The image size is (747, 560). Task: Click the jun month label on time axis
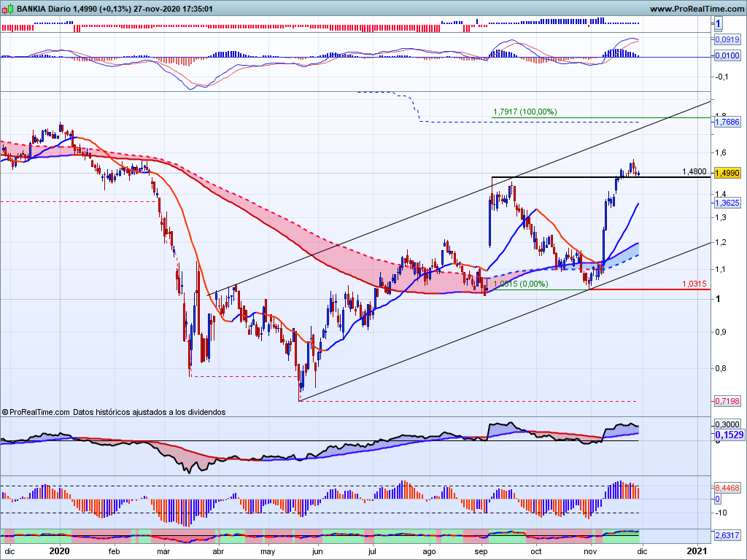point(317,552)
